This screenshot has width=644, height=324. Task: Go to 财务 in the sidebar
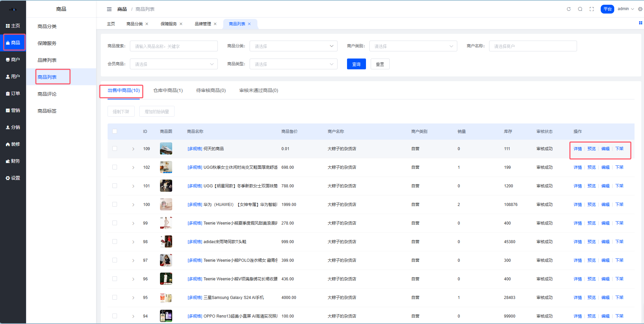[13, 161]
